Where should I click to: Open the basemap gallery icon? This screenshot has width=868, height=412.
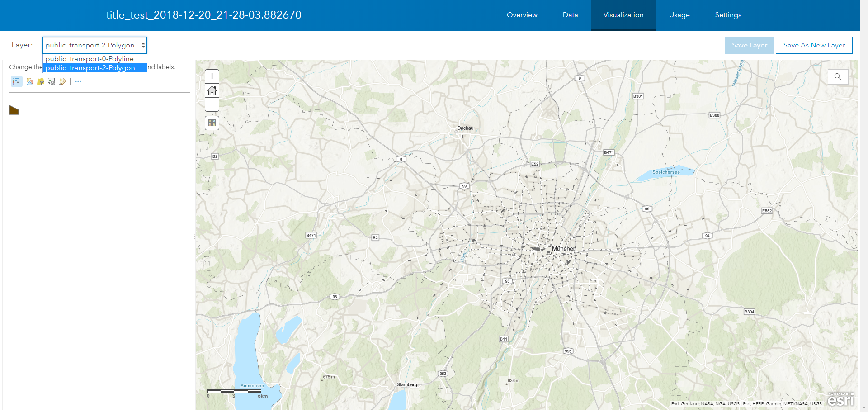212,123
